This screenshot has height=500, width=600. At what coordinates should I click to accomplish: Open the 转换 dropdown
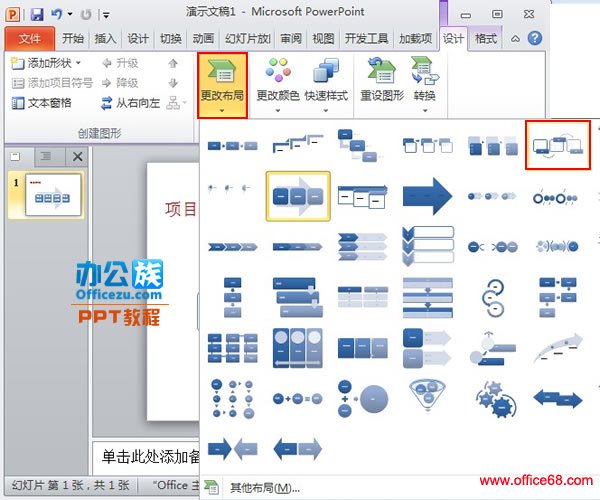425,85
